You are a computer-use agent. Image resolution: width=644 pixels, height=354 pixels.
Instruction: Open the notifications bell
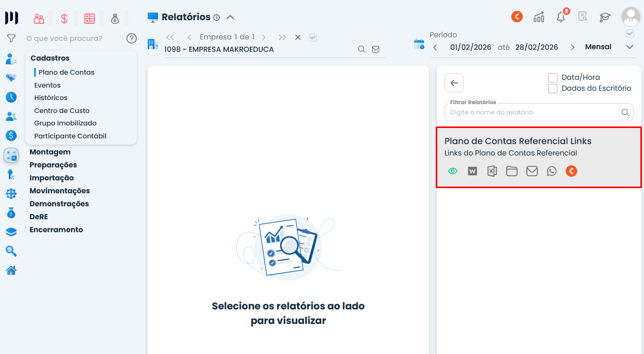(561, 17)
